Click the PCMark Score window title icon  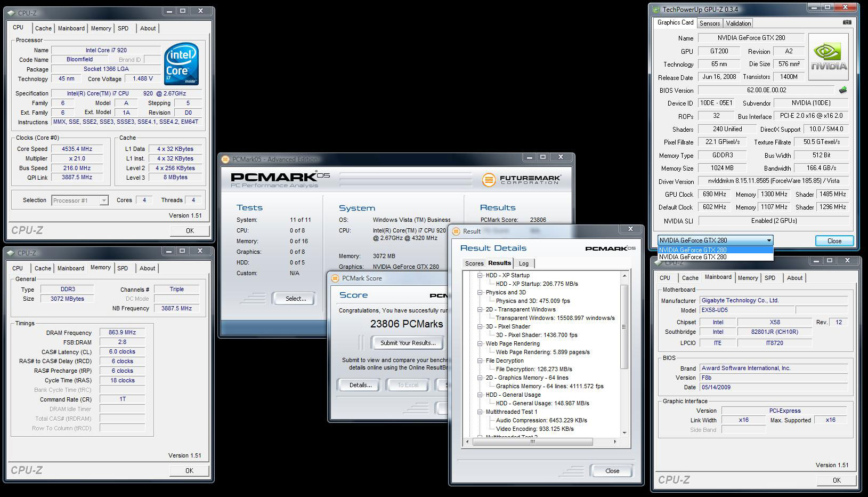click(x=335, y=278)
